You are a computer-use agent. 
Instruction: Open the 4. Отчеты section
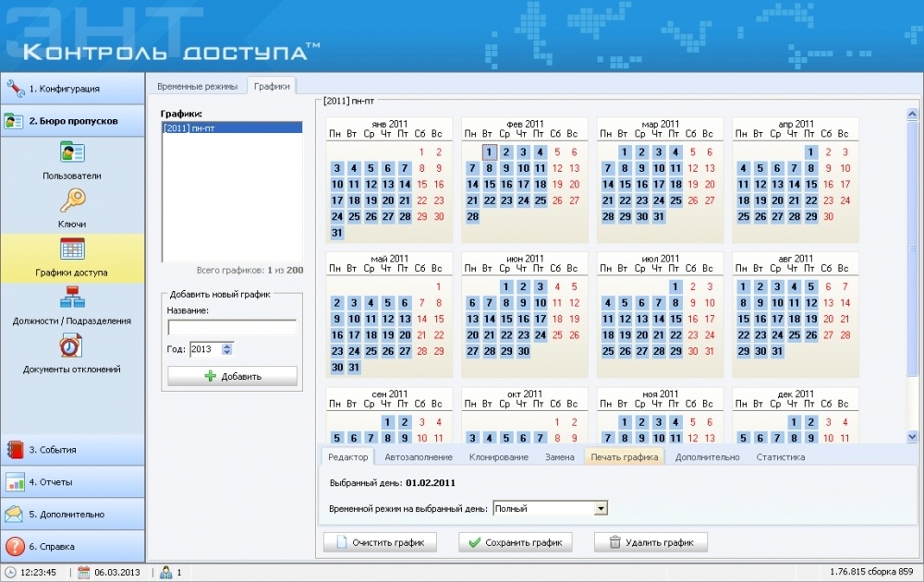point(72,482)
